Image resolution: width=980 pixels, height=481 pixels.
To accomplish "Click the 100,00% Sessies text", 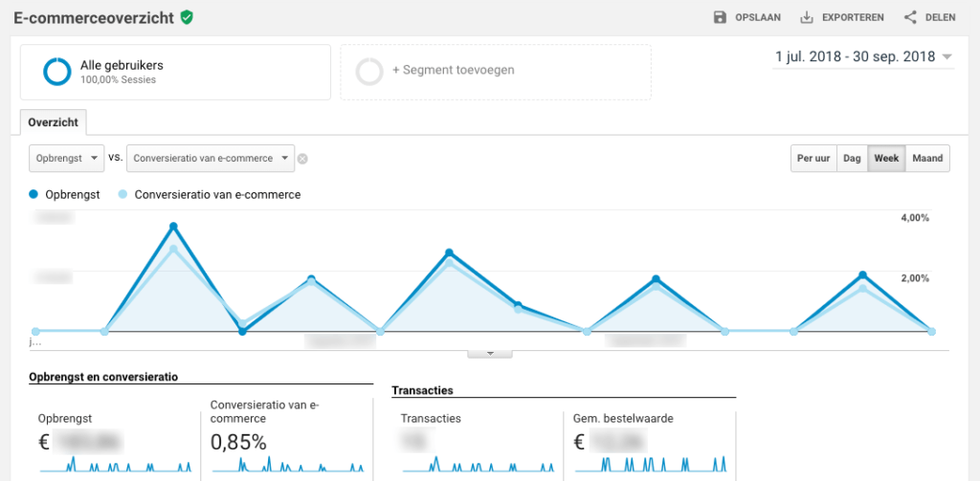I will [118, 80].
